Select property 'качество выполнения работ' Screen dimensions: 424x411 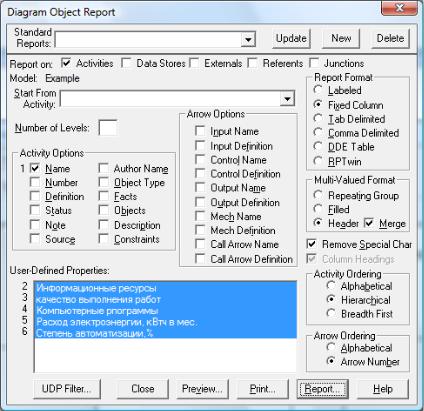(165, 299)
